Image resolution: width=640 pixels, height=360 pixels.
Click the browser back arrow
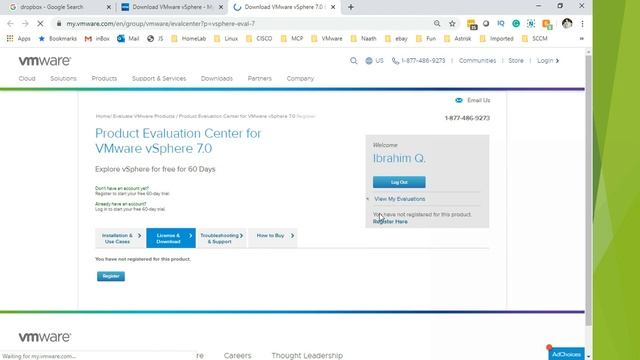[x=11, y=24]
